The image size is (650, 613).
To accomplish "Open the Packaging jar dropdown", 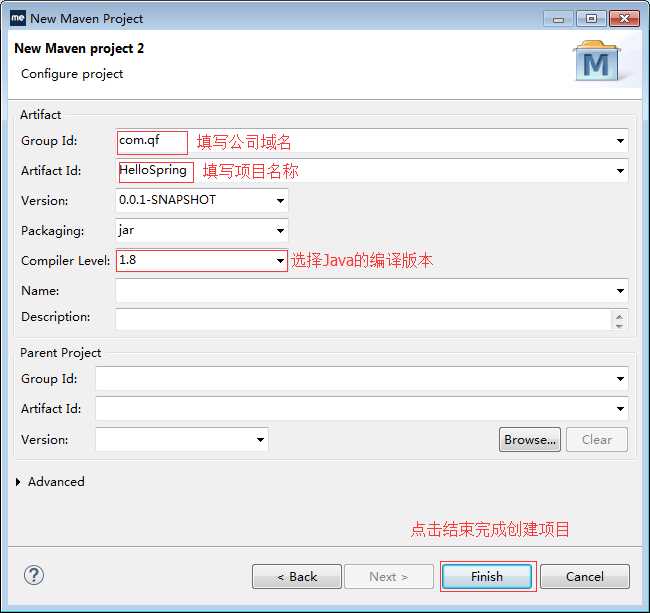I will pos(280,230).
